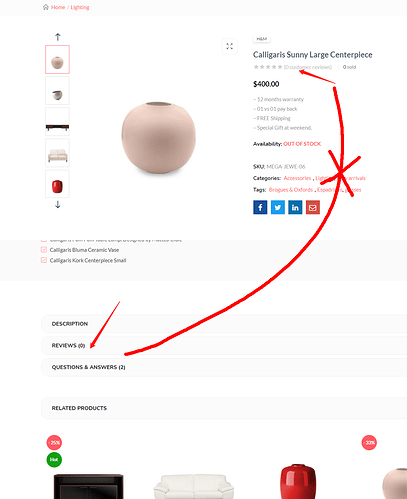
Task: Toggle Calligaris Kork Centerpiece Small checkbox
Action: coord(44,260)
